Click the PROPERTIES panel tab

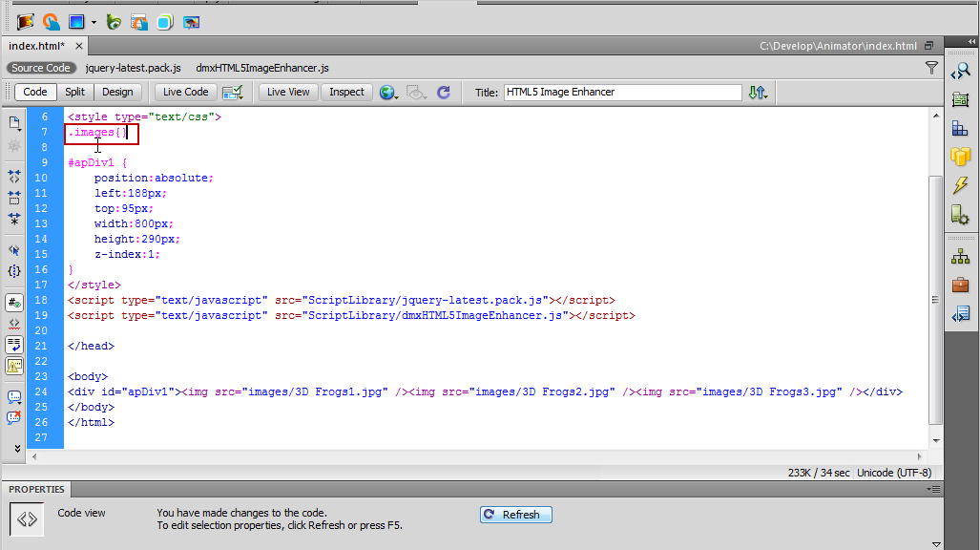(x=36, y=489)
